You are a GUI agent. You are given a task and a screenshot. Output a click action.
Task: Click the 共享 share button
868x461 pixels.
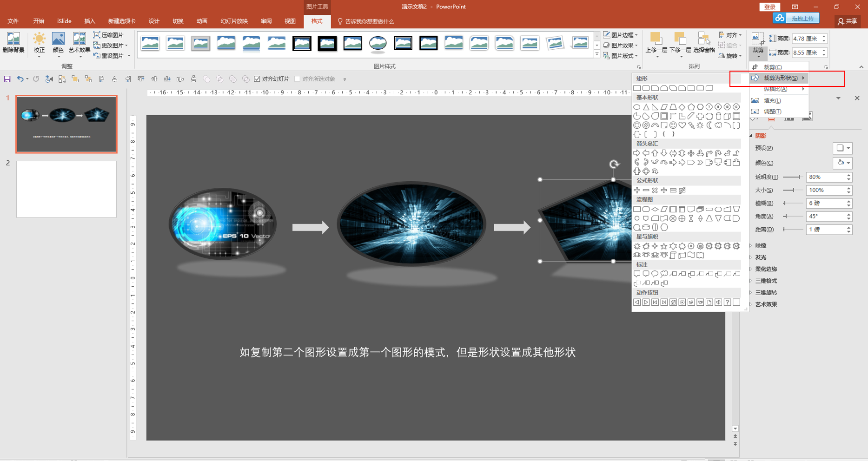848,21
